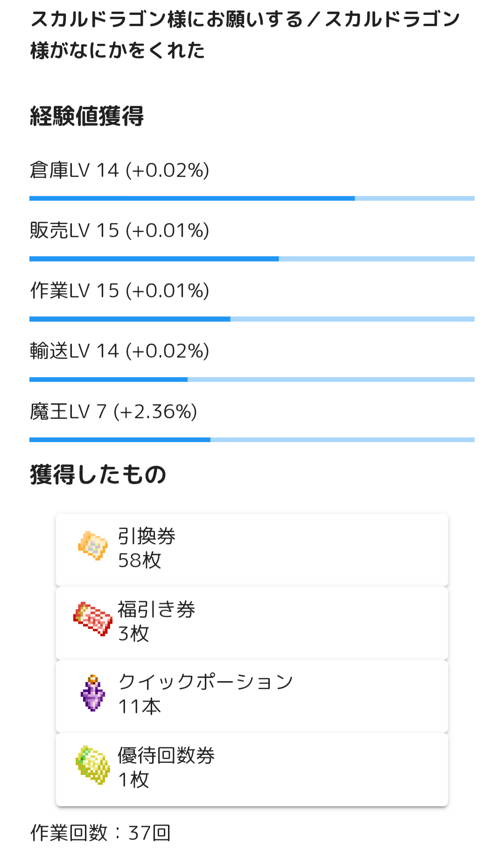Tap the green 優待回数券 ticket icon

point(93,765)
